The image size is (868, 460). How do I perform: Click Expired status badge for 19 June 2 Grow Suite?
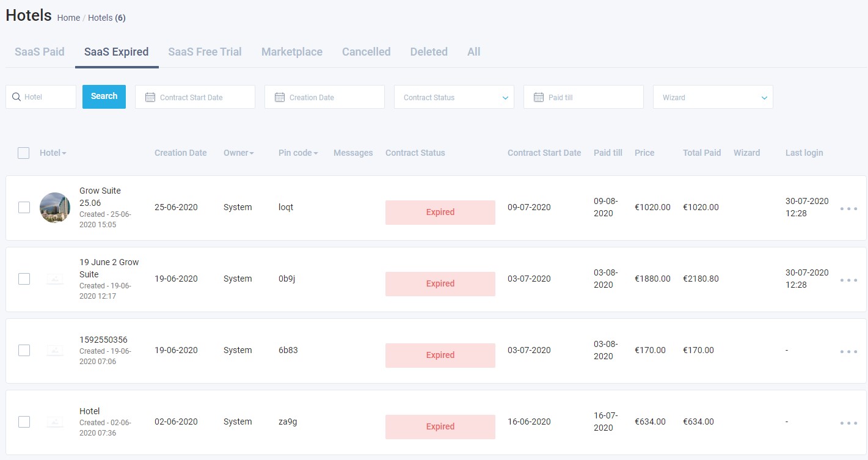[x=440, y=284]
